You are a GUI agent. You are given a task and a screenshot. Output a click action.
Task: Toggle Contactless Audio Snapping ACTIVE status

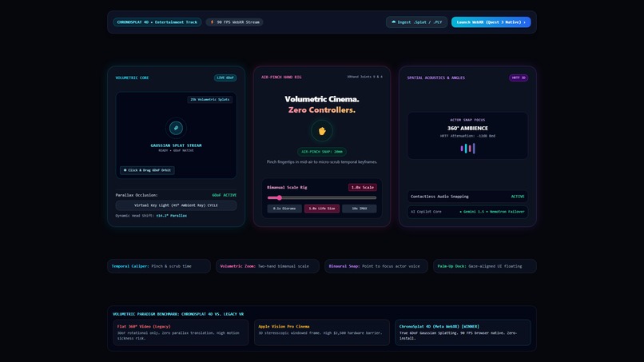click(x=518, y=197)
